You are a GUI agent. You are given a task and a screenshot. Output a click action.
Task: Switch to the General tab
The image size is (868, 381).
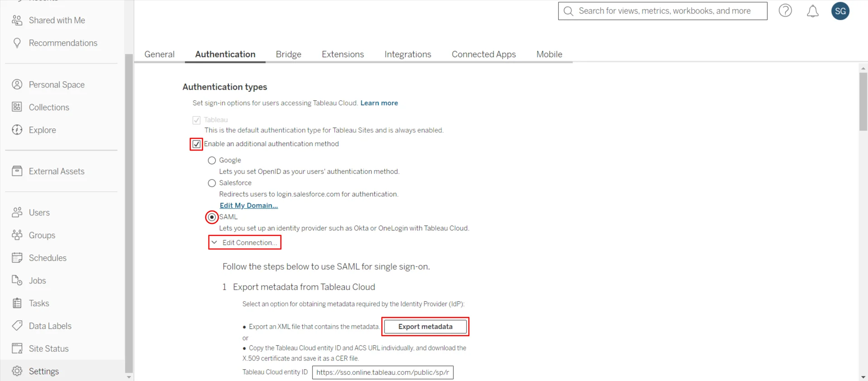pos(159,54)
